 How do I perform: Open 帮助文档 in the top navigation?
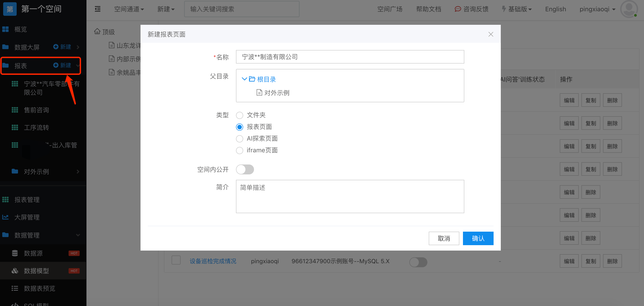pyautogui.click(x=428, y=9)
